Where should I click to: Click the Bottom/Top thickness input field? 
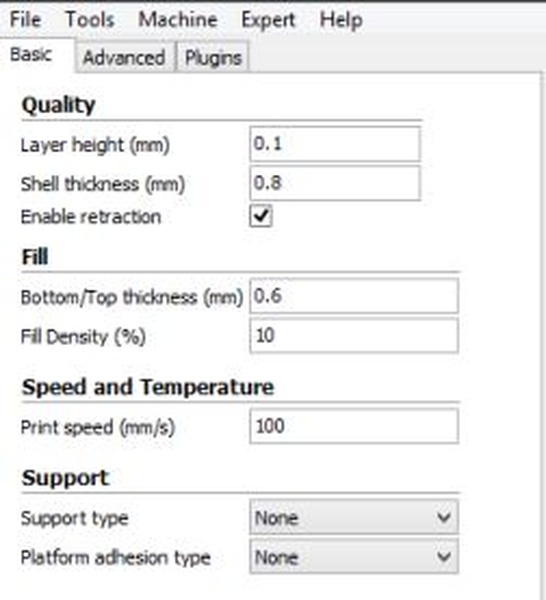pos(354,296)
